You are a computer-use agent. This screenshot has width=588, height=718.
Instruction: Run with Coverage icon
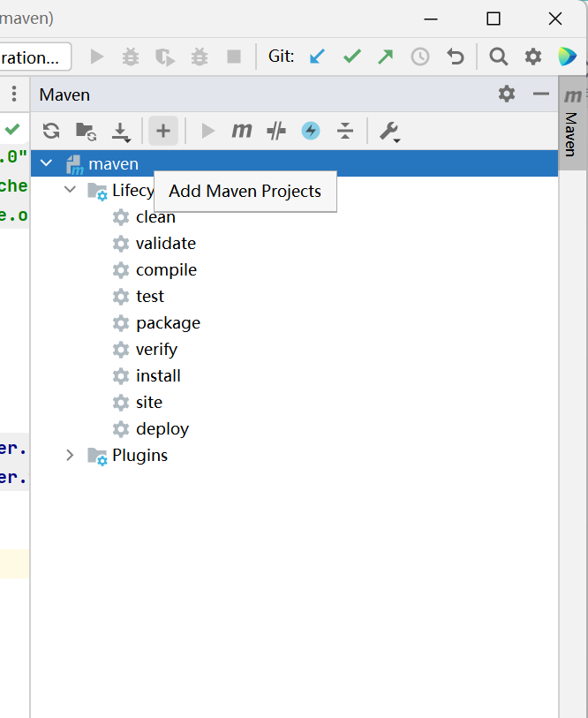click(165, 57)
